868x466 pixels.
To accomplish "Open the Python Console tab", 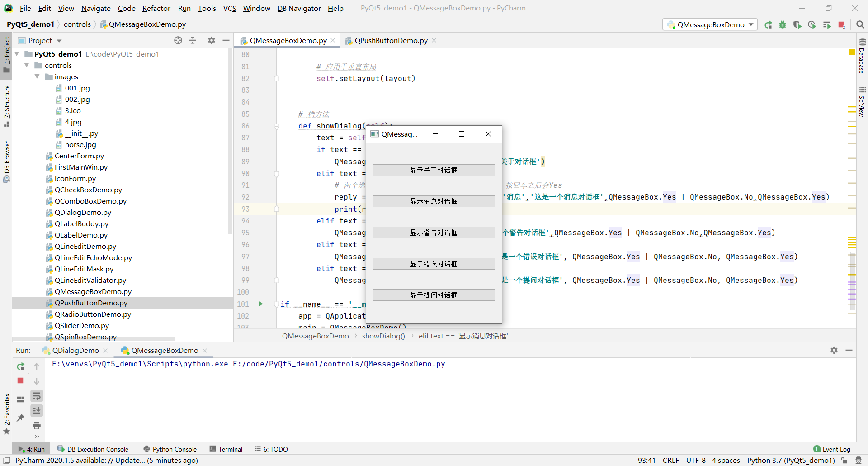I will click(170, 449).
